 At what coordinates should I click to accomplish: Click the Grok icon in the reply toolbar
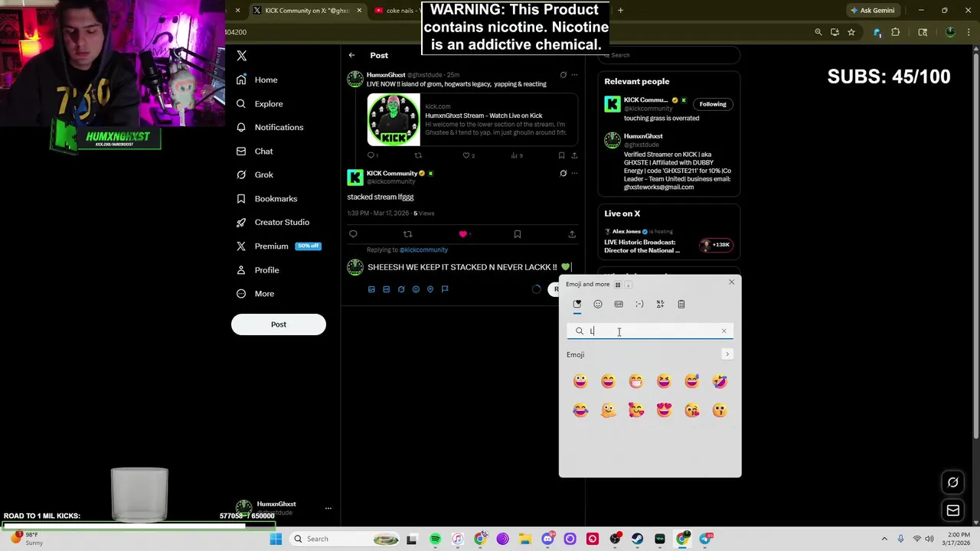click(400, 289)
